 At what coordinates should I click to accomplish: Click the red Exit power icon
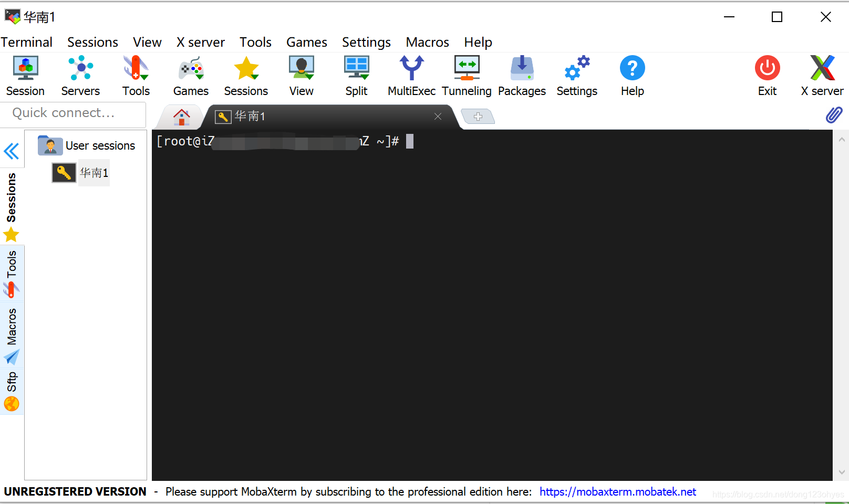(767, 76)
